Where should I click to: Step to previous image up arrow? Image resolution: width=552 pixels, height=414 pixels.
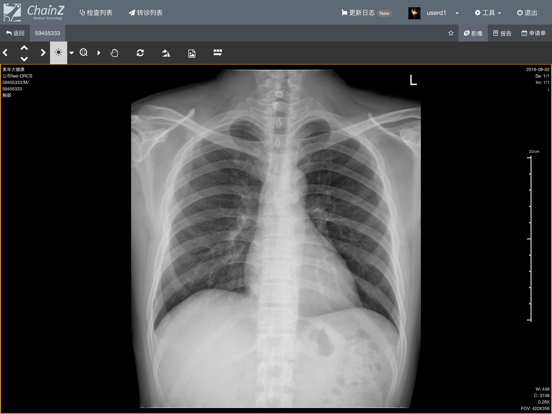pyautogui.click(x=24, y=48)
